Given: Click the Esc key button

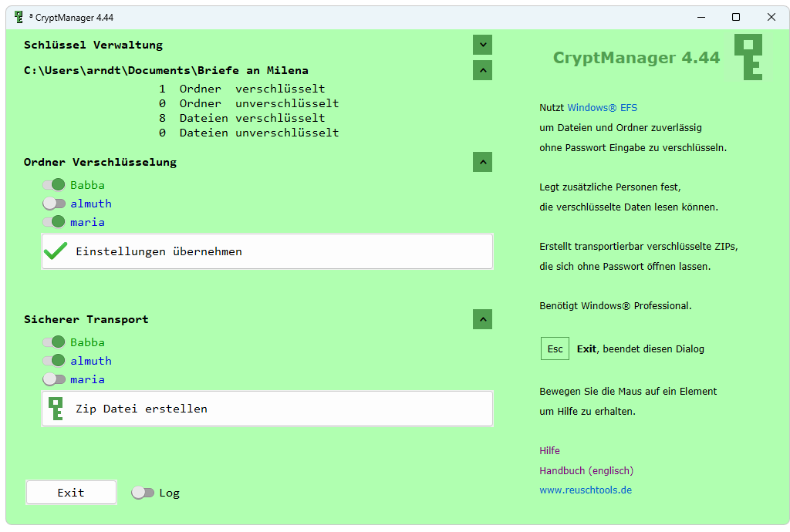Looking at the screenshot, I should coord(555,348).
